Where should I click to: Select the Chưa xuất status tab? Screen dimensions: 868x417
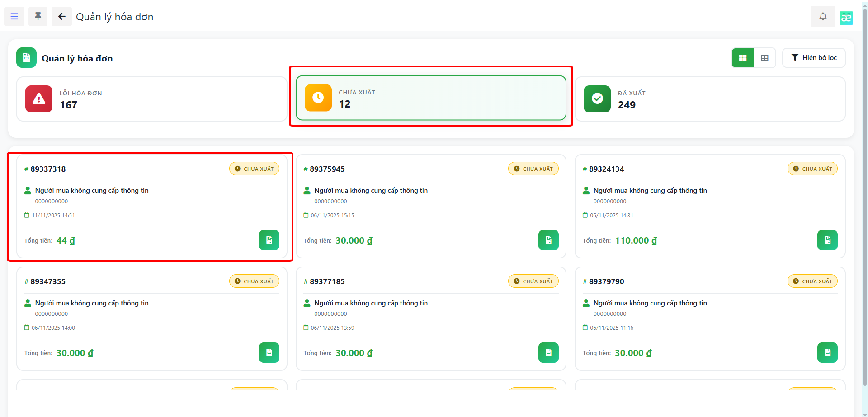click(431, 98)
